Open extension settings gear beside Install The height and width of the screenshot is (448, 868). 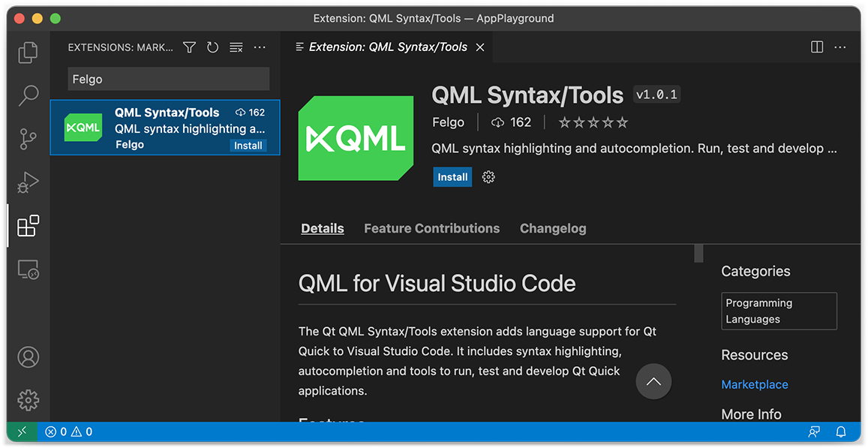click(488, 177)
